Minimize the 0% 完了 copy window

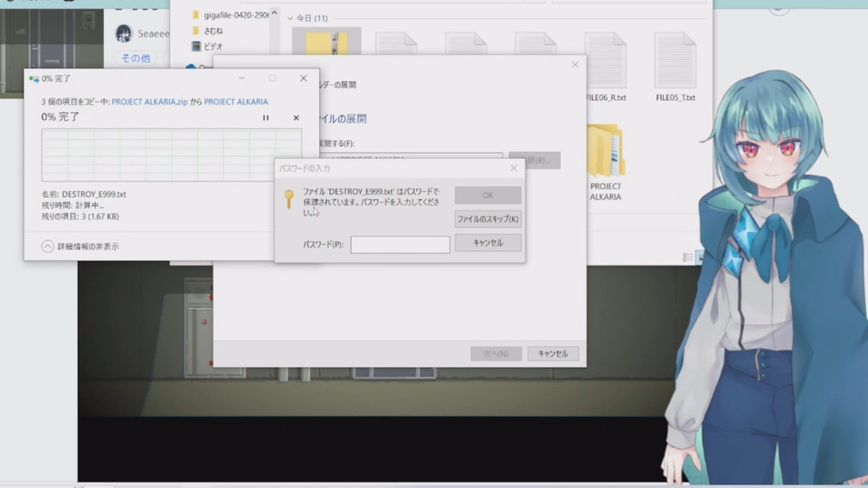pos(241,79)
